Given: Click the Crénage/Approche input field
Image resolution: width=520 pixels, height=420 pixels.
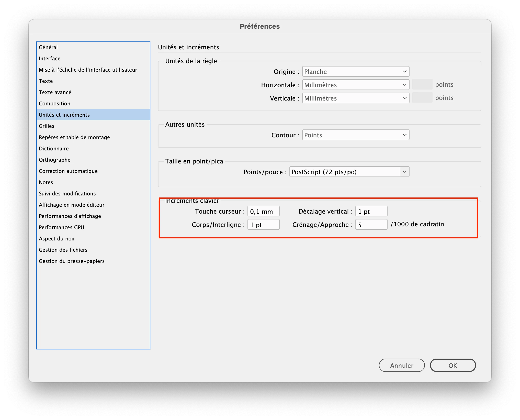Looking at the screenshot, I should (371, 225).
